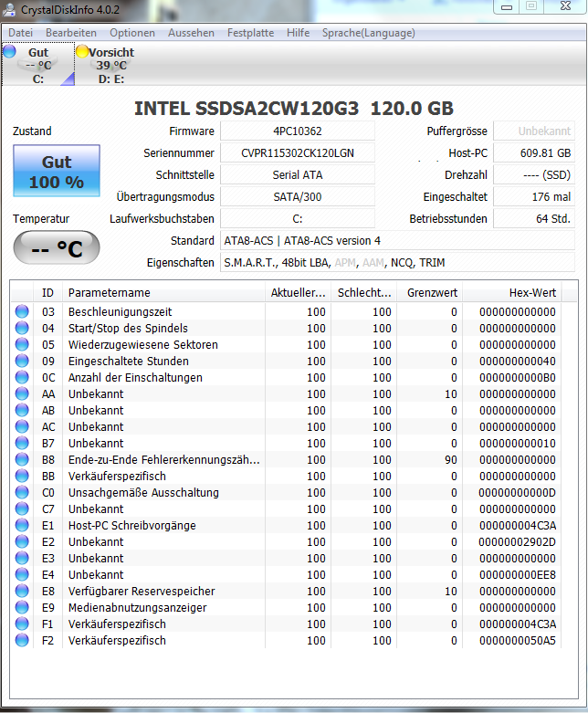Select hex value 0000002902D in row E2
This screenshot has height=713, width=588.
pos(517,541)
